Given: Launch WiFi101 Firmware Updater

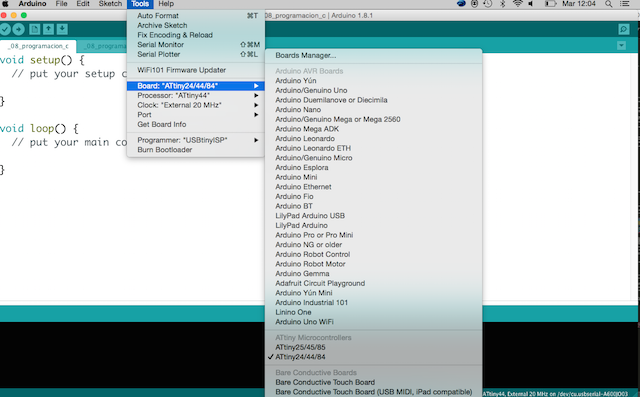Looking at the screenshot, I should (x=196, y=70).
